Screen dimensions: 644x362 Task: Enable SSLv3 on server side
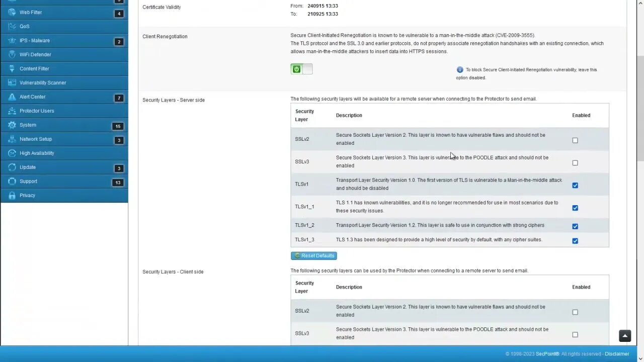tap(575, 163)
